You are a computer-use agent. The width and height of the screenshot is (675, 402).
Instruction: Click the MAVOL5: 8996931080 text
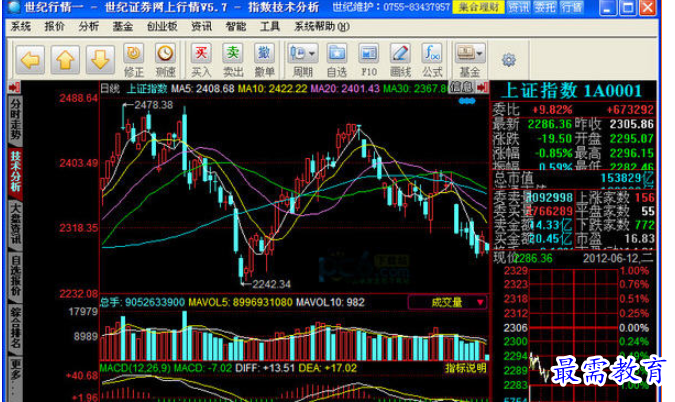[x=240, y=302]
